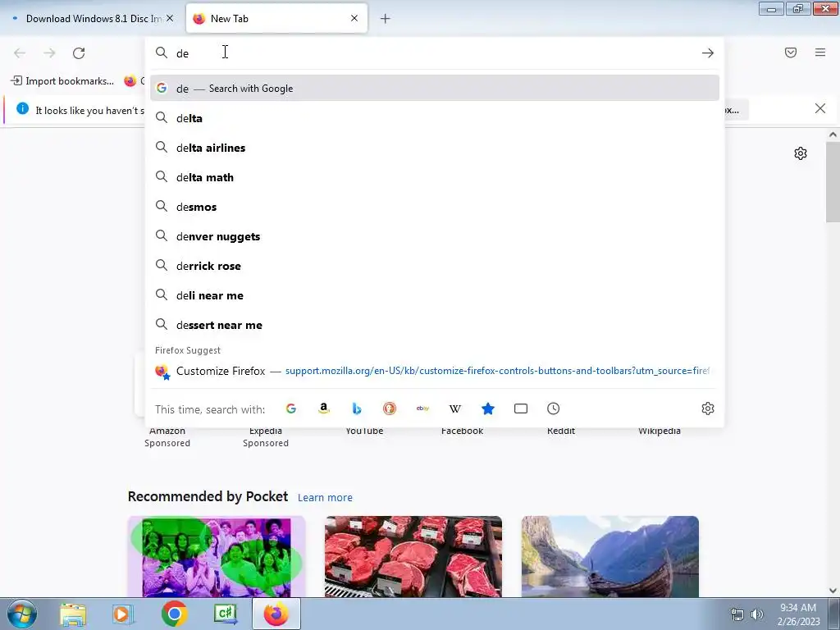Click inside the address bar text field
840x630 pixels.
434,53
